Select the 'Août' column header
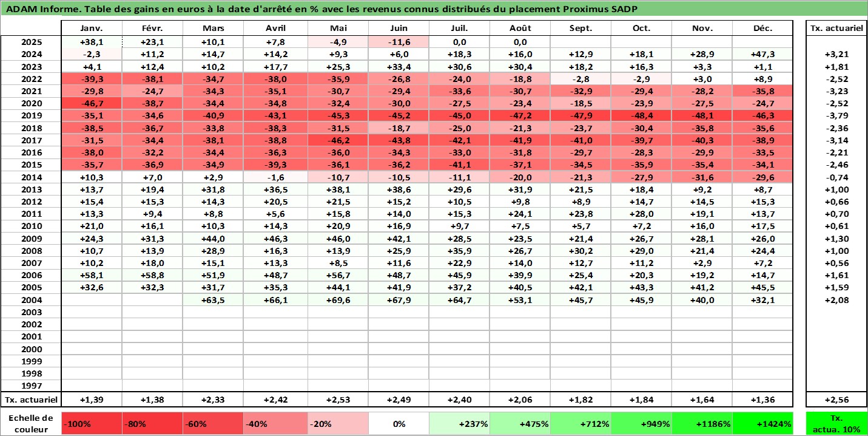868x436 pixels. pos(520,29)
